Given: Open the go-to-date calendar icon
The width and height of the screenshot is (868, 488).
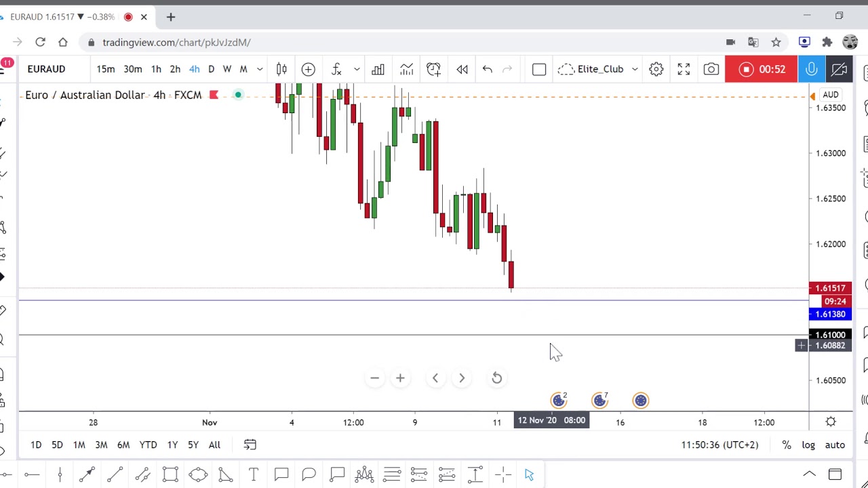Looking at the screenshot, I should [x=250, y=445].
